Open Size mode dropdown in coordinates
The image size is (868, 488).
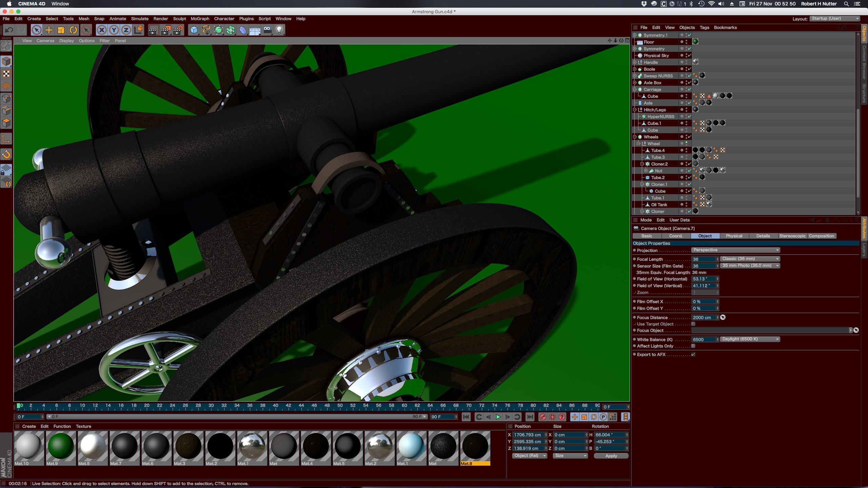(x=570, y=456)
